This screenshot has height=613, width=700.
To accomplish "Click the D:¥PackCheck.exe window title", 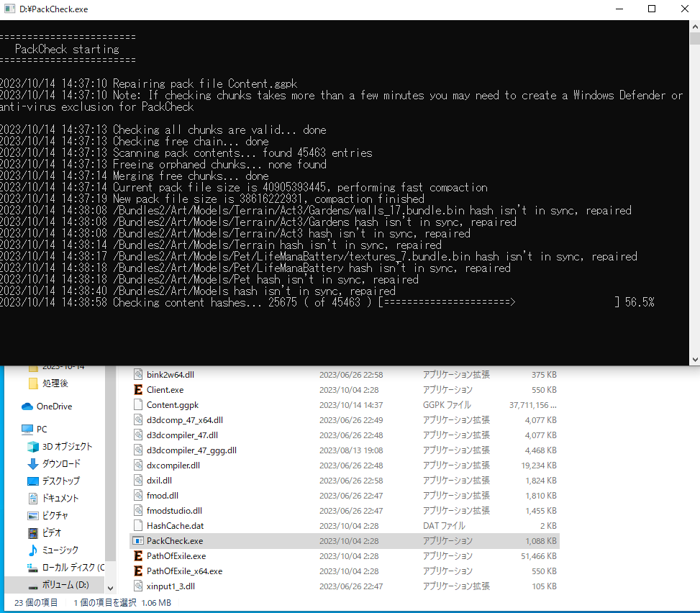I will 53,9.
